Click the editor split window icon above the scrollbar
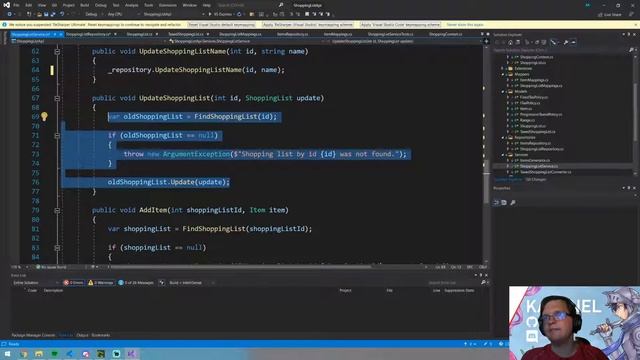This screenshot has height=360, width=640. [486, 41]
